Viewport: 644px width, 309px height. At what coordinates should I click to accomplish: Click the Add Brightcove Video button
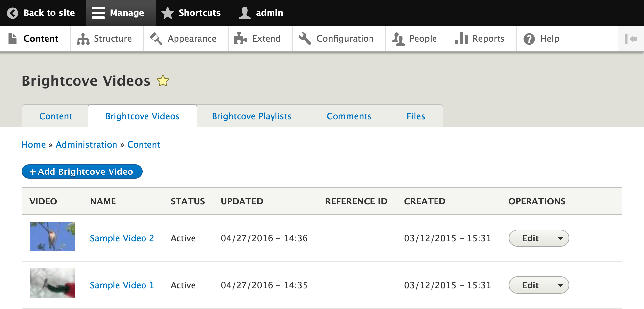tap(82, 171)
